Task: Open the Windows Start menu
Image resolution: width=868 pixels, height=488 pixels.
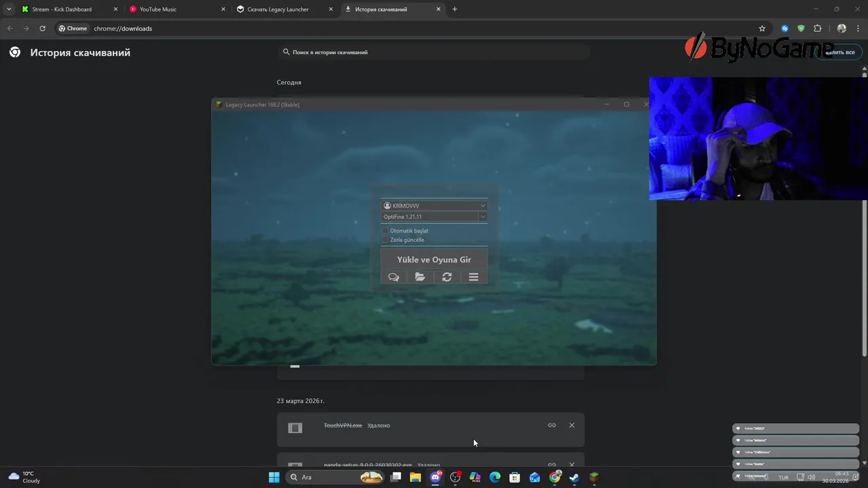Action: click(274, 477)
